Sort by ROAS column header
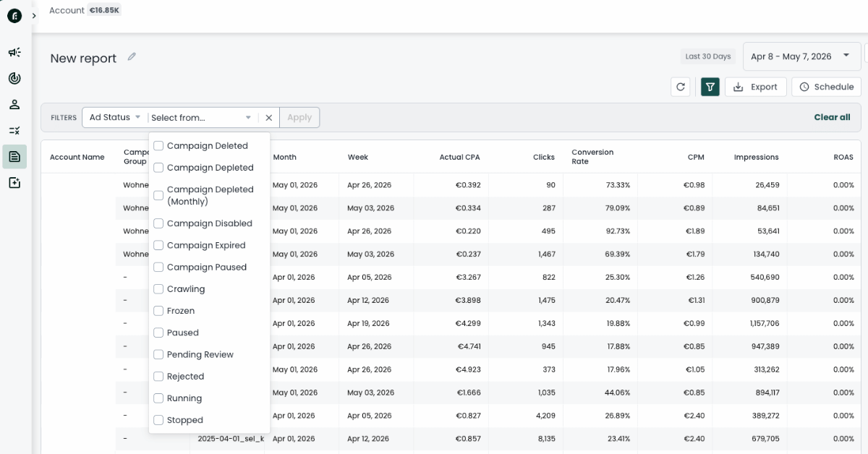Screen dimensions: 868x454 843,157
